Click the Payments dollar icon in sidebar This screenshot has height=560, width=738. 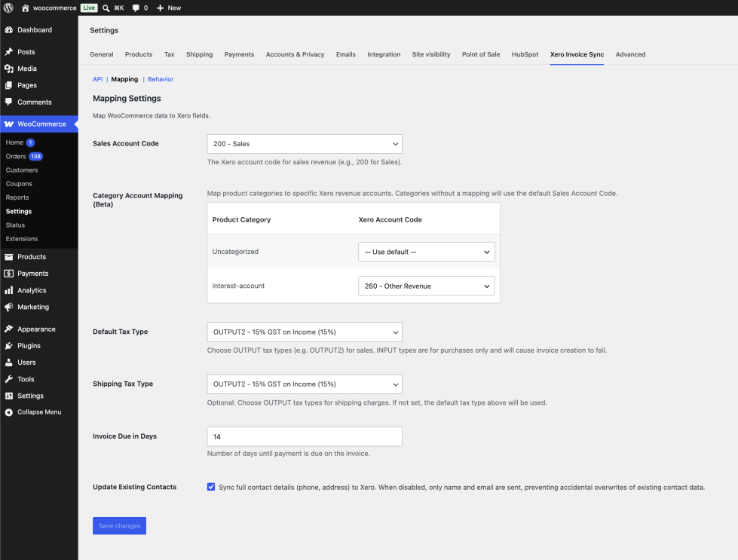(9, 274)
